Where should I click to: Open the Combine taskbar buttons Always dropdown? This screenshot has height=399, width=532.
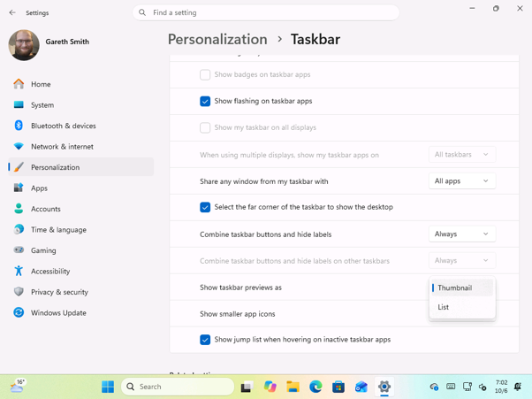click(x=462, y=234)
